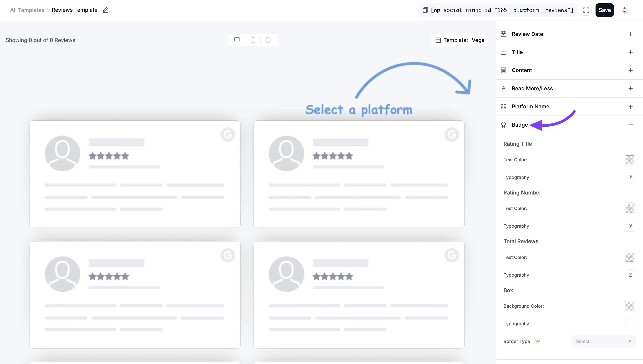Enter fullscreen preview mode
Image resolution: width=643 pixels, height=364 pixels.
pyautogui.click(x=586, y=10)
